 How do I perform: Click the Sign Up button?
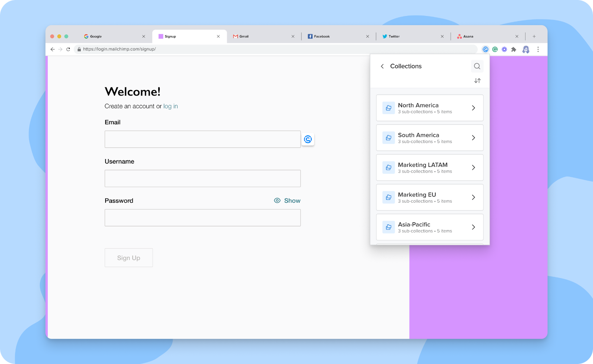[129, 258]
